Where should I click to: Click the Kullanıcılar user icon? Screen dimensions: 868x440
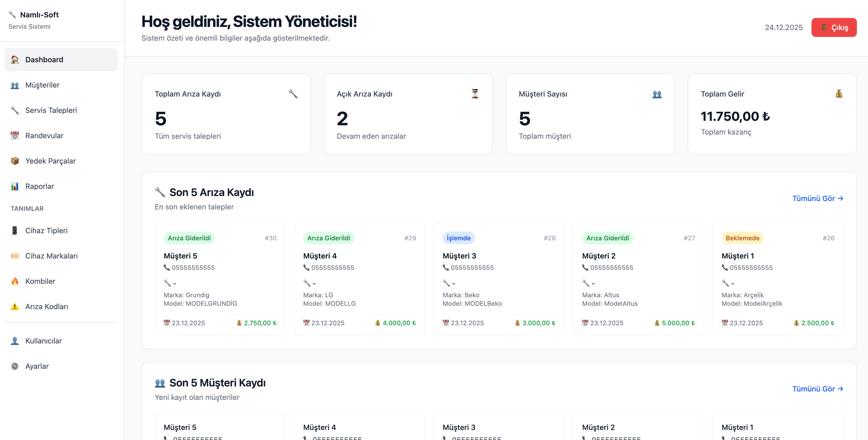(x=15, y=341)
